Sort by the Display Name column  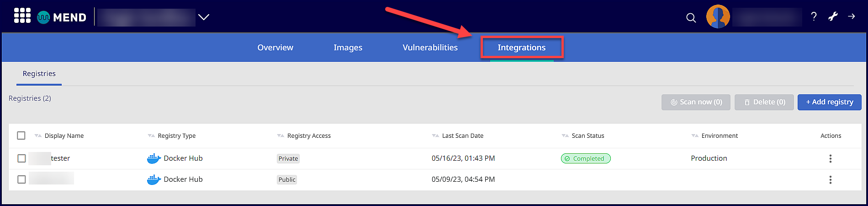click(x=64, y=136)
